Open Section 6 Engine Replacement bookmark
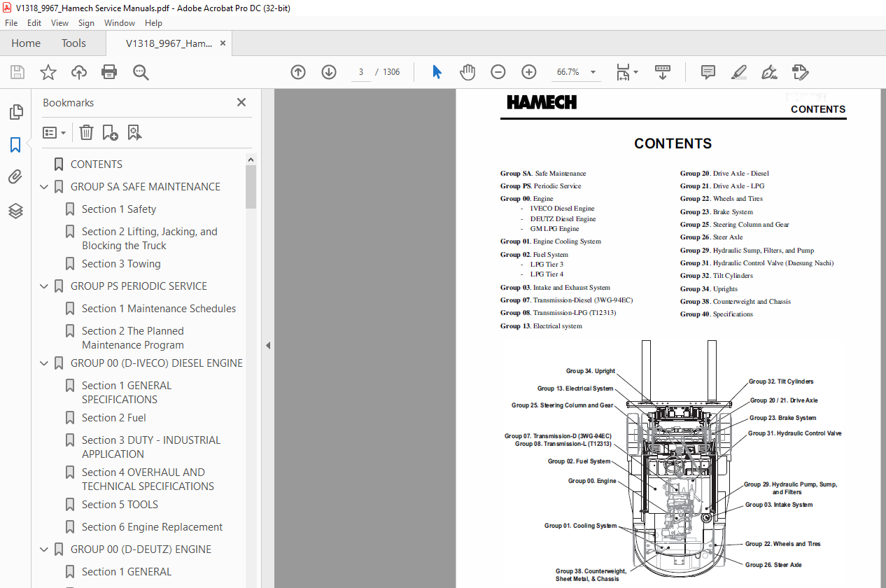This screenshot has height=588, width=886. [152, 527]
